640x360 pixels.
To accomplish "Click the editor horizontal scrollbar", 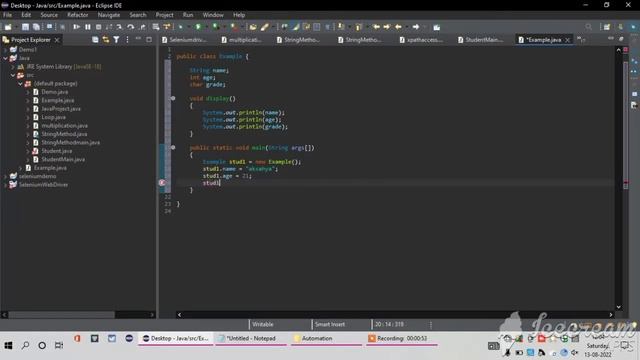I will [395, 315].
